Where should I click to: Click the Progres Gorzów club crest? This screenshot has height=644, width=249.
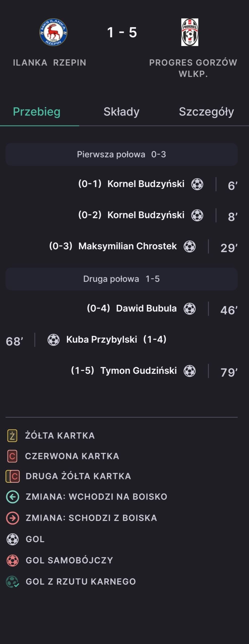coord(190,32)
